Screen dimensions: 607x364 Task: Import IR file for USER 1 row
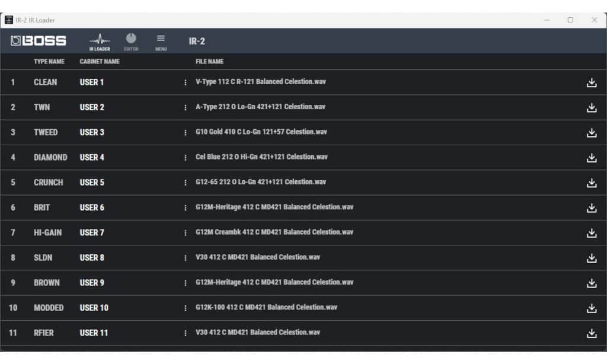(592, 82)
